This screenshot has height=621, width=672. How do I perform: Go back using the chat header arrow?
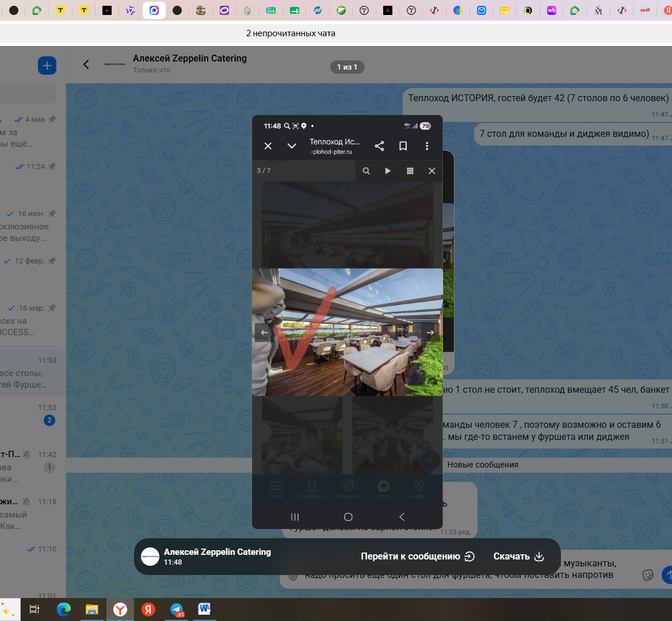pos(86,64)
